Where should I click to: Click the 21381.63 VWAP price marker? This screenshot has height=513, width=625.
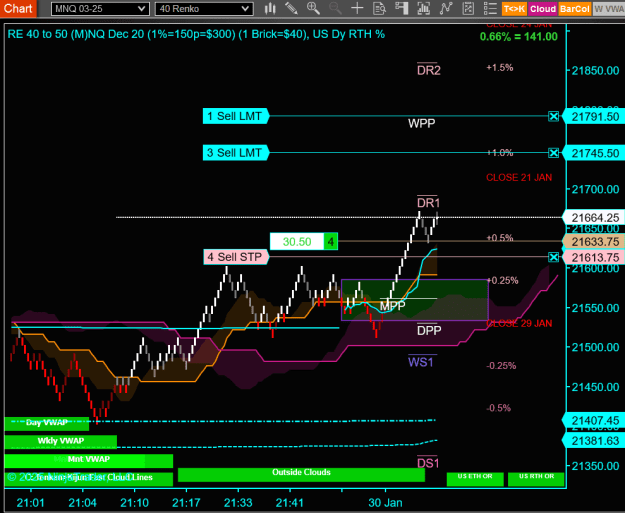(594, 441)
